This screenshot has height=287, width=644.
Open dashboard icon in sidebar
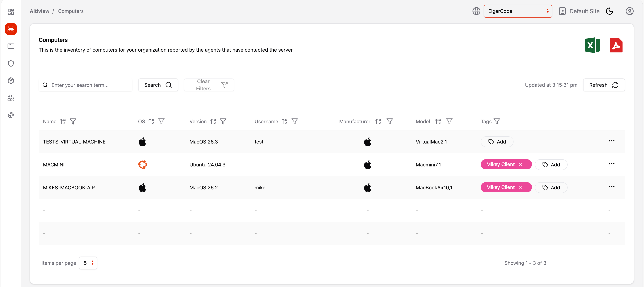11,12
